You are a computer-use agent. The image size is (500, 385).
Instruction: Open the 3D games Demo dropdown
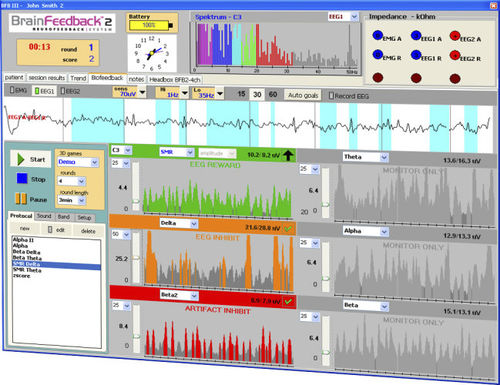[95, 162]
